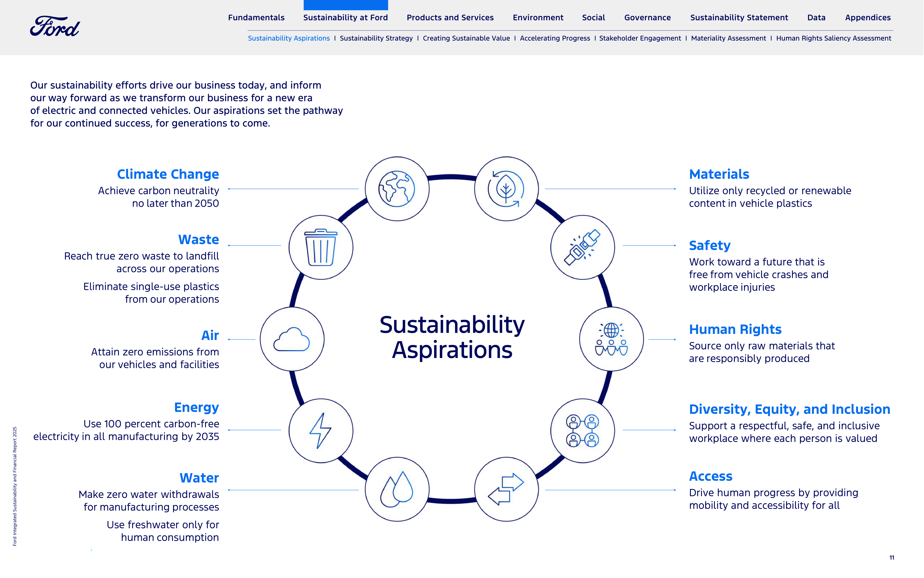The image size is (924, 578).
Task: Click the Access heading
Action: coord(711,476)
